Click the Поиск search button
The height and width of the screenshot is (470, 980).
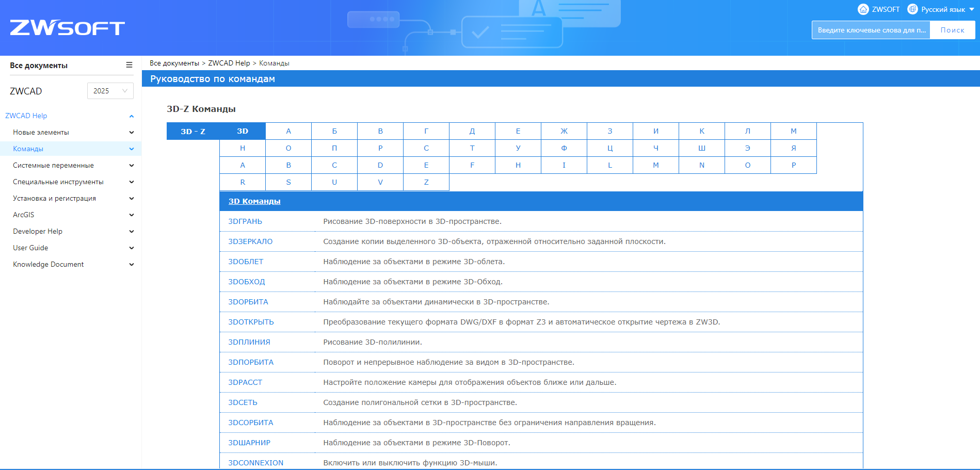pyautogui.click(x=952, y=30)
